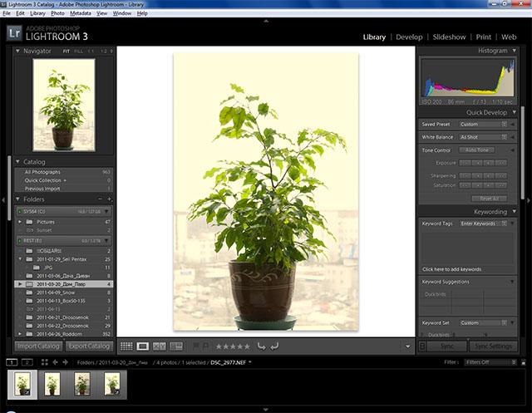Go back with filmstrip left arrow
The height and width of the screenshot is (413, 532).
[55, 362]
